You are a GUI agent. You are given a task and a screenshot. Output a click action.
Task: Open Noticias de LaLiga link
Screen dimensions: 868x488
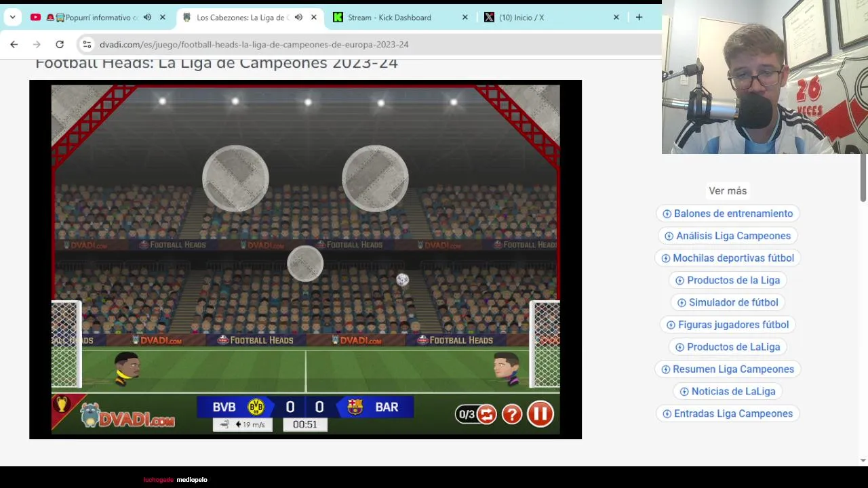[728, 391]
